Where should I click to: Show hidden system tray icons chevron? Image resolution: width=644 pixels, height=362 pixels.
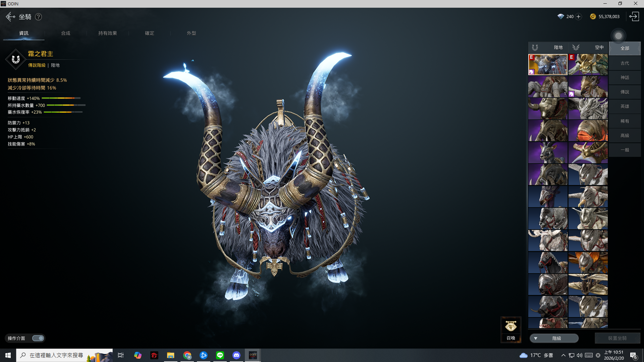click(x=563, y=355)
